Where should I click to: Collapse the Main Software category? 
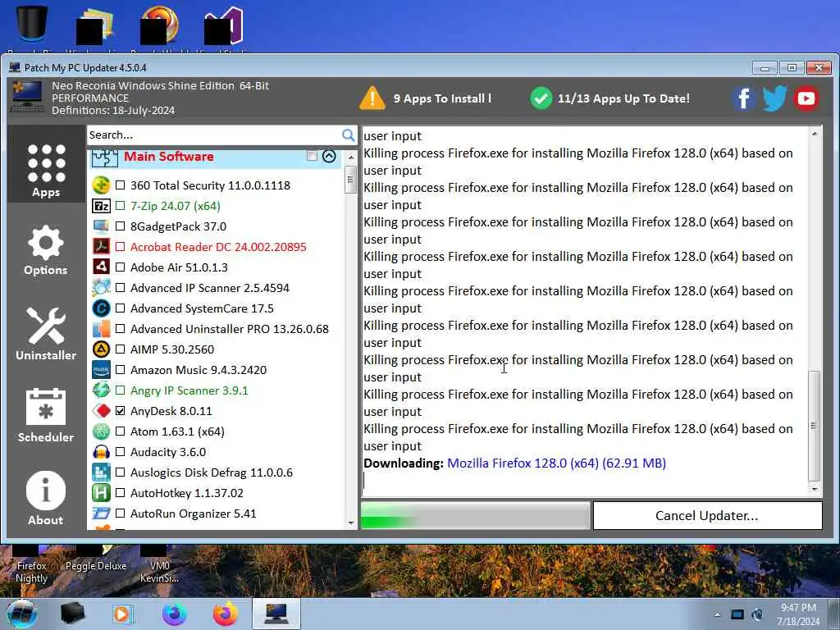click(329, 157)
